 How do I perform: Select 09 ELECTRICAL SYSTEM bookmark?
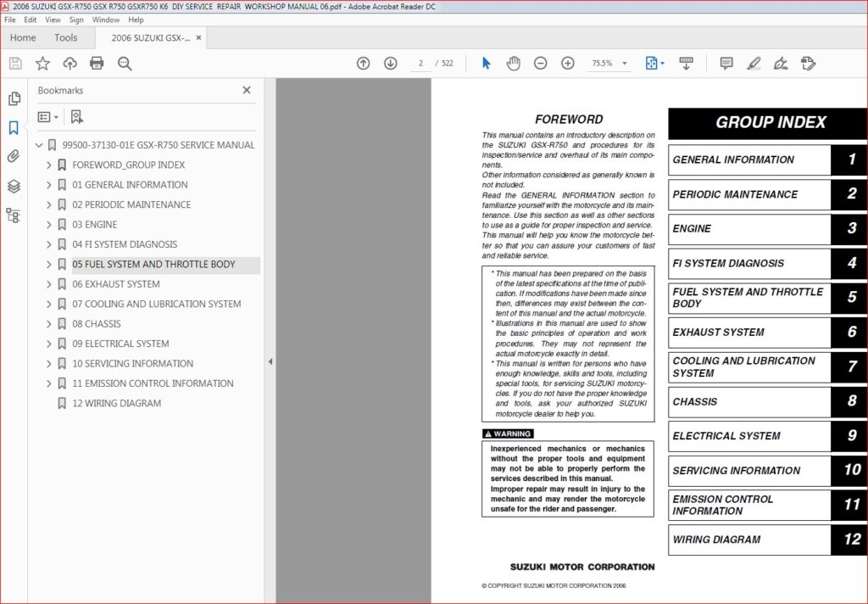[120, 344]
